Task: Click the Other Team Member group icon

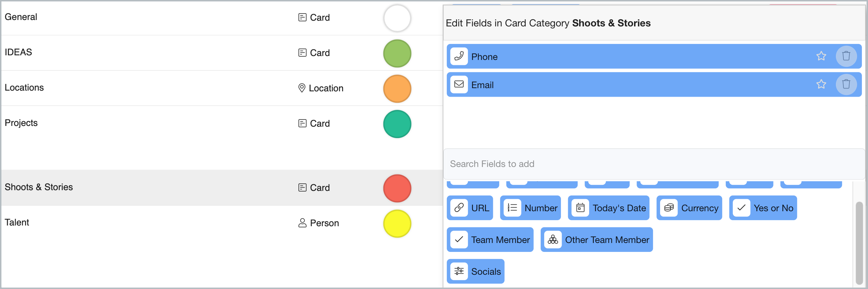Action: pos(553,240)
